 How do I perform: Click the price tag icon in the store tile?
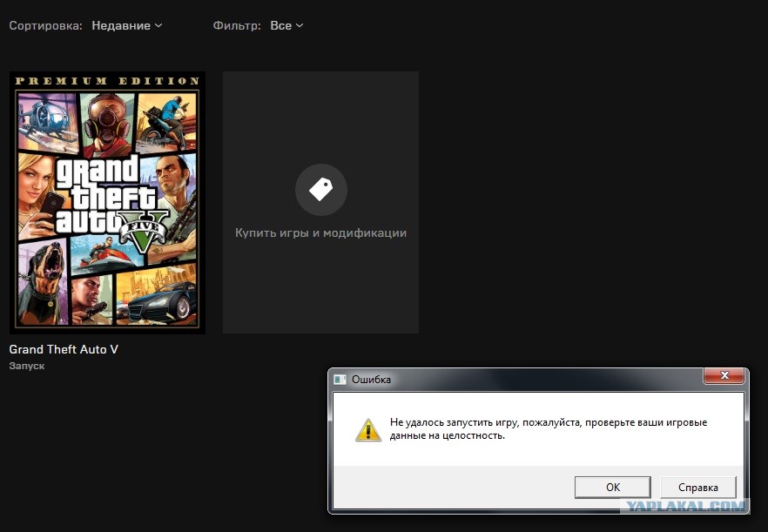coord(320,190)
